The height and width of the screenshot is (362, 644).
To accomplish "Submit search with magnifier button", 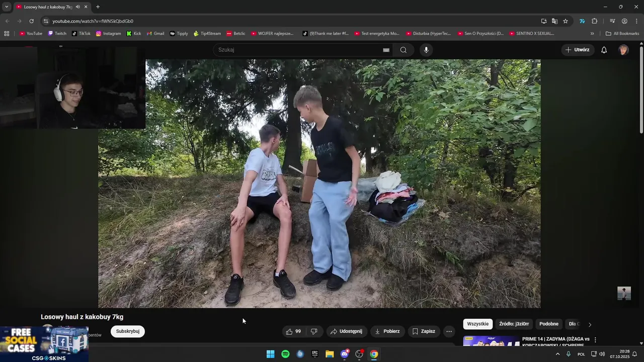I will (403, 50).
